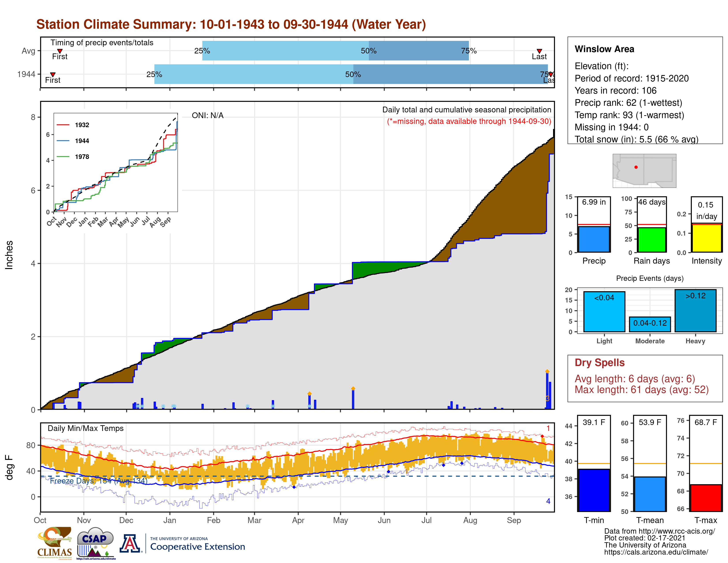The width and height of the screenshot is (728, 563).
Task: Click the orange diamond on the early-May precip bar
Action: (353, 389)
